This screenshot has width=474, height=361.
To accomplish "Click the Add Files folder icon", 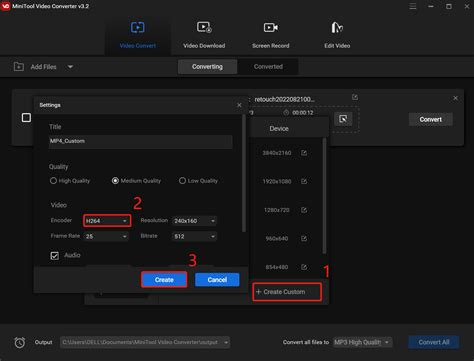I will click(x=19, y=67).
